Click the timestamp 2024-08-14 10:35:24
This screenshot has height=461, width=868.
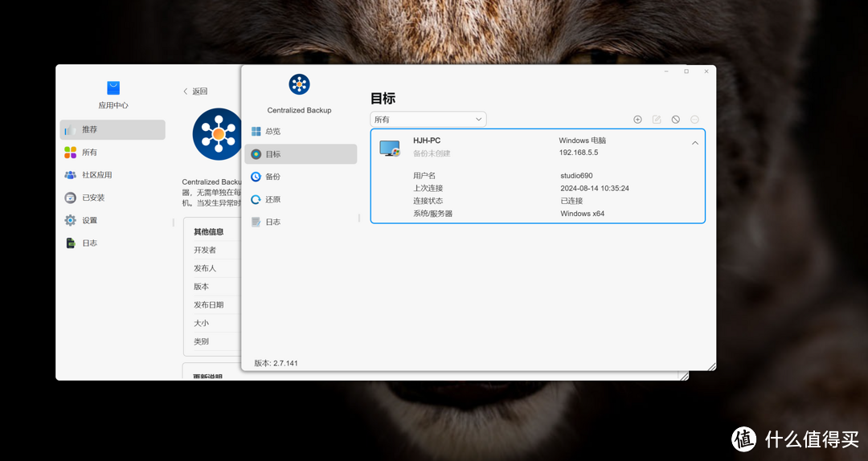click(x=595, y=188)
